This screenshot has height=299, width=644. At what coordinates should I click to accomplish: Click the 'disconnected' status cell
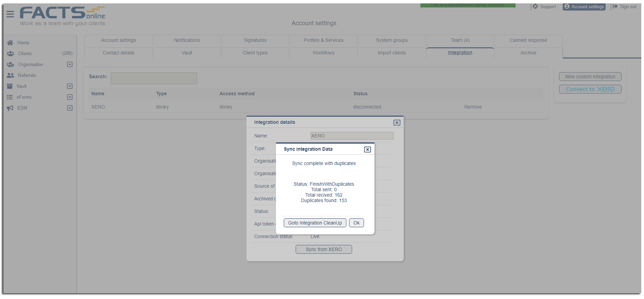[x=367, y=107]
